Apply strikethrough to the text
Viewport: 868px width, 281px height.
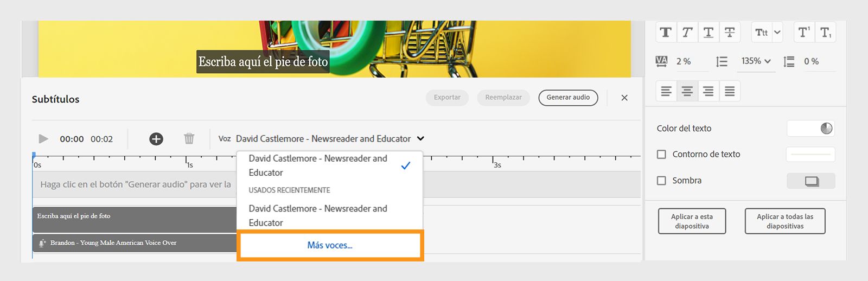730,33
